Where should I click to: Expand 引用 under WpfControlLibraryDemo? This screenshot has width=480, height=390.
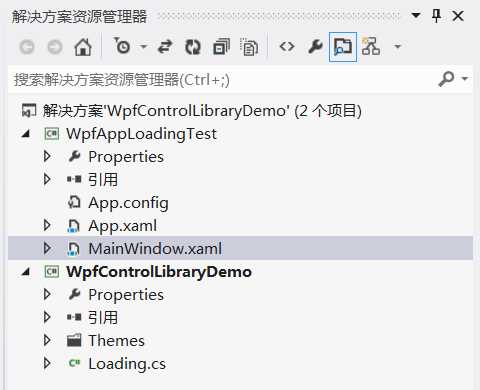coord(47,317)
